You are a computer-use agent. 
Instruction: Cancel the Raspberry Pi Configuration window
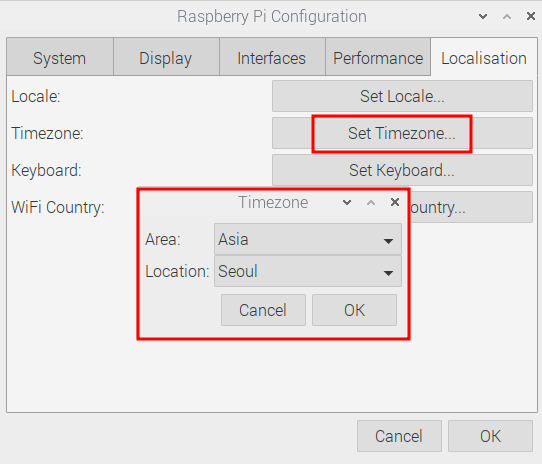click(399, 436)
